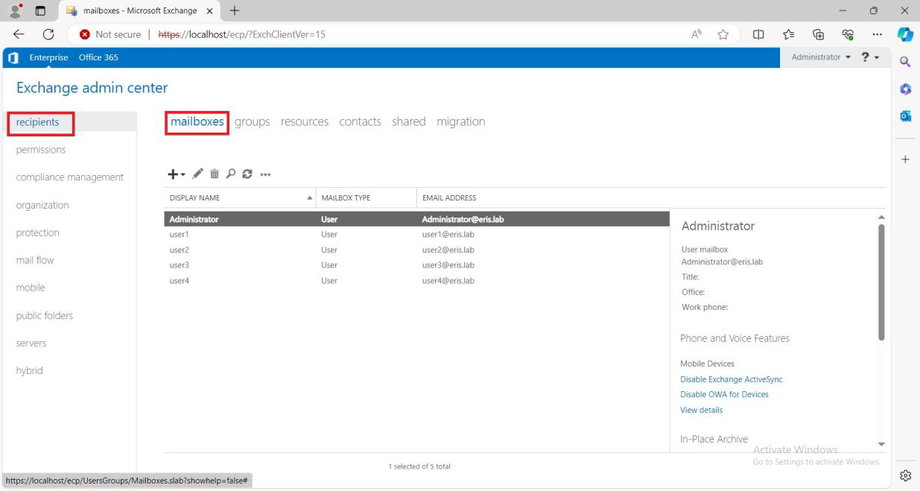Screen dimensions: 920x491
Task: Click the Disable Exchange ActiveSync link
Action: coord(731,379)
